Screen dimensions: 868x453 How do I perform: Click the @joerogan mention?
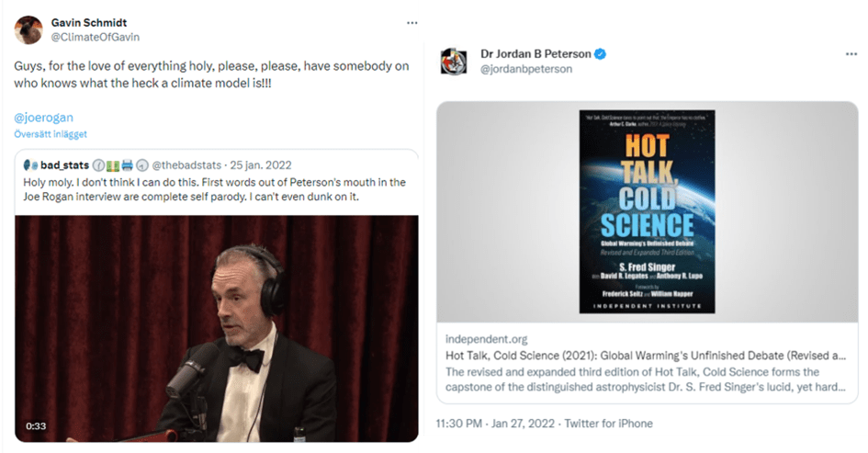coord(44,118)
